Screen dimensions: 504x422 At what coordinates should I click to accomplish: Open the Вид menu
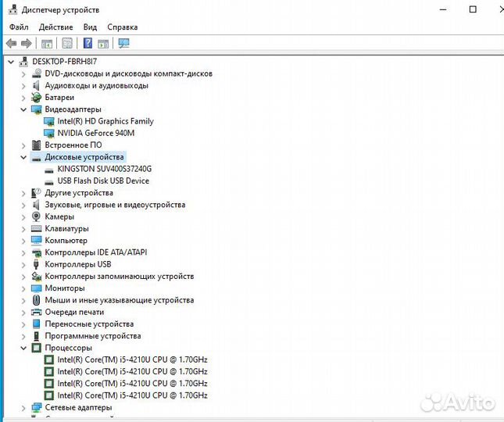(x=90, y=27)
